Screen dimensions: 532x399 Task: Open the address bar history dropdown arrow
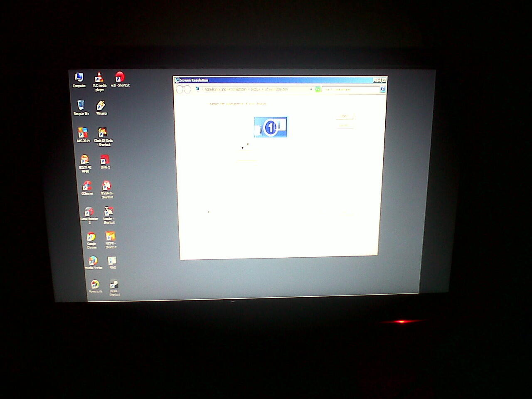tap(311, 89)
